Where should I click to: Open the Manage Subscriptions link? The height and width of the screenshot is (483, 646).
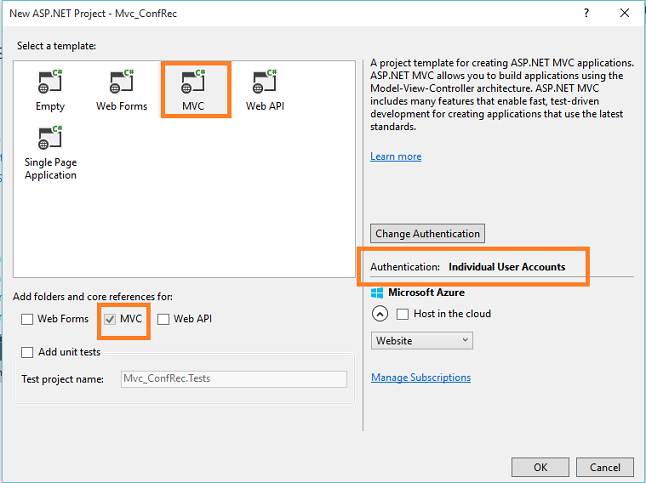(421, 377)
